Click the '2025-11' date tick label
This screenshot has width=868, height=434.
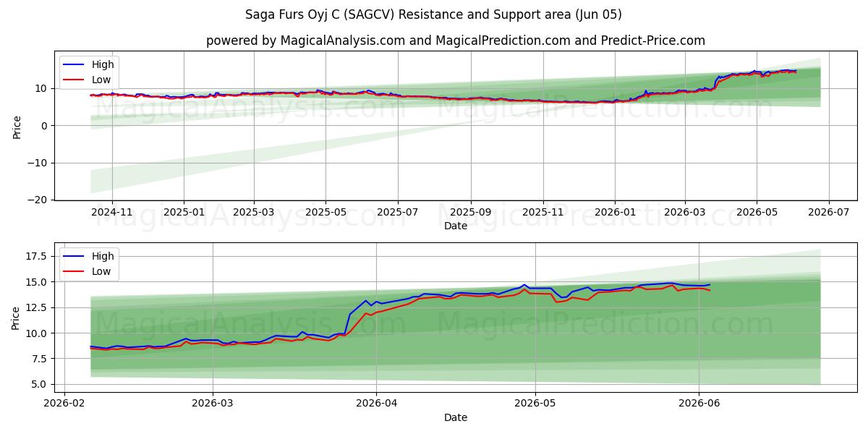(x=543, y=213)
